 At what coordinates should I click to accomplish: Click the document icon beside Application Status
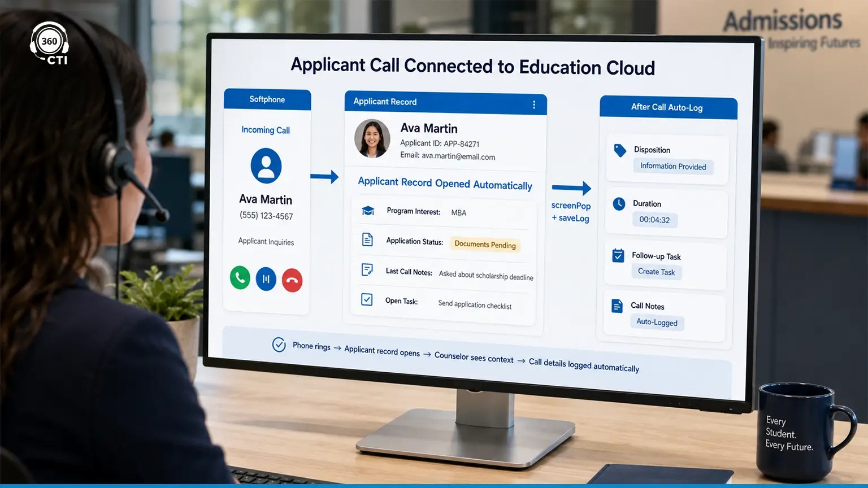click(x=367, y=240)
